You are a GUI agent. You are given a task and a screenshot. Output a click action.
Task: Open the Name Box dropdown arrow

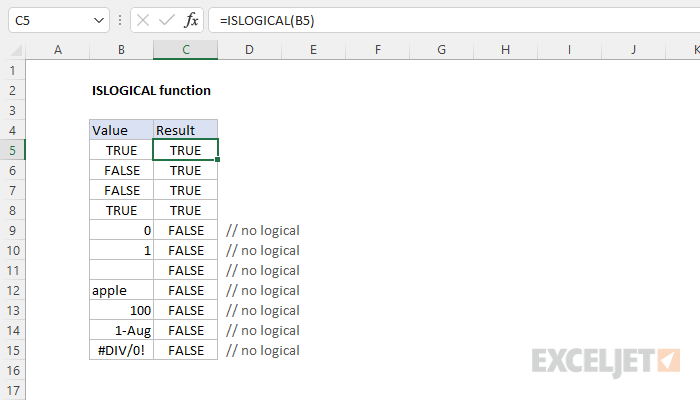click(99, 21)
